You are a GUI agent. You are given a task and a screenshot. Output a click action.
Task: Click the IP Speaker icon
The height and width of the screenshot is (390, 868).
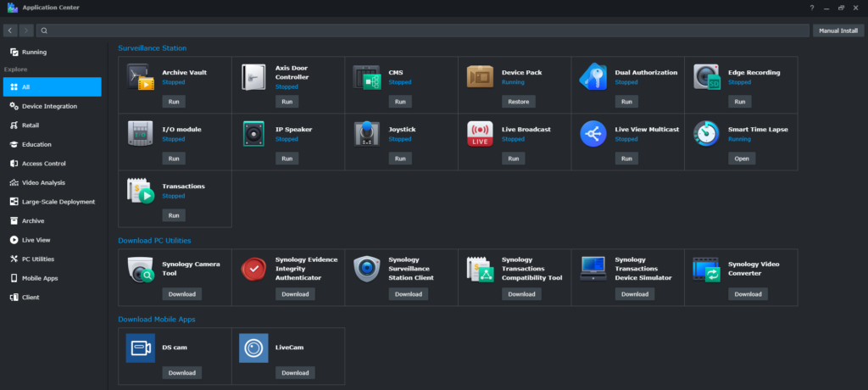click(253, 133)
